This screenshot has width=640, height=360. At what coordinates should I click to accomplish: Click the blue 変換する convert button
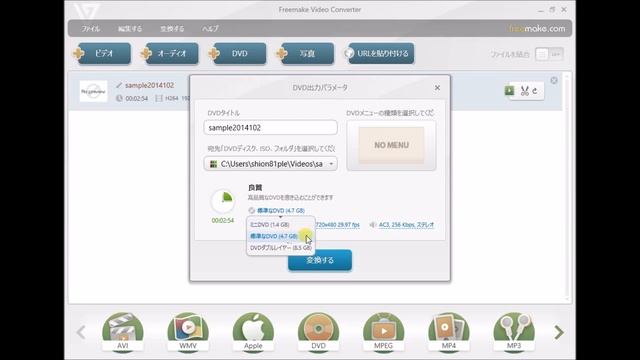(x=320, y=260)
